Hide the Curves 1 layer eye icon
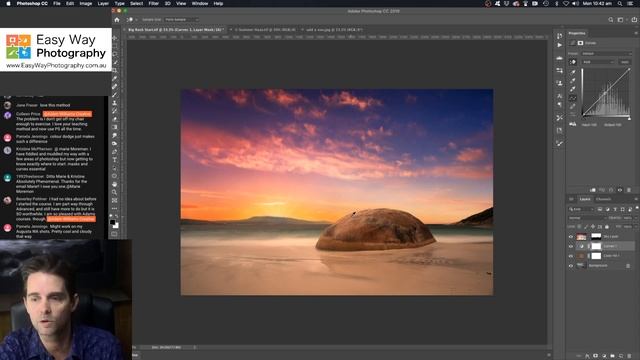The width and height of the screenshot is (640, 360). [571, 246]
